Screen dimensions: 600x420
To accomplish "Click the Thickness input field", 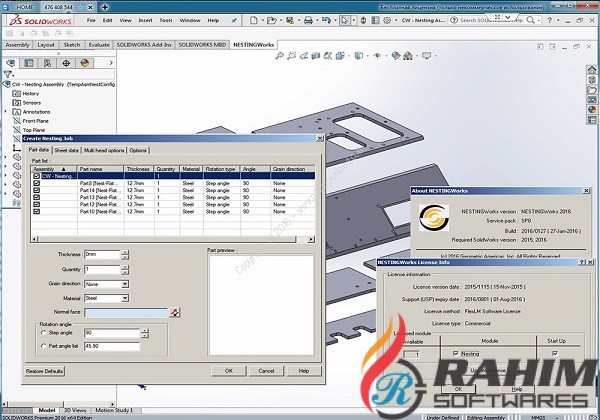I will coord(102,255).
